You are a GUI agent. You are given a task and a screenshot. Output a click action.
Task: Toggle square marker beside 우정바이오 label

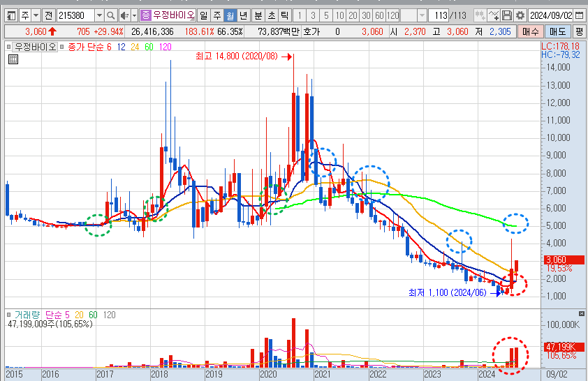(8, 47)
